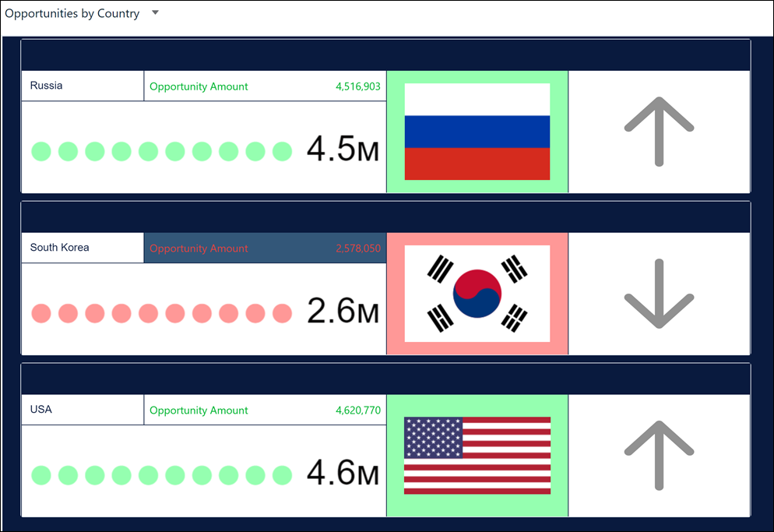Click the Russia country label
The image size is (774, 532).
[47, 86]
